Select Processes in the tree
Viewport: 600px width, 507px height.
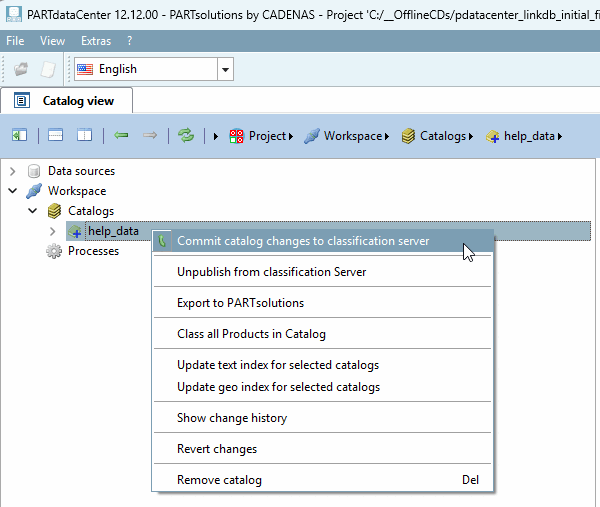tap(93, 251)
